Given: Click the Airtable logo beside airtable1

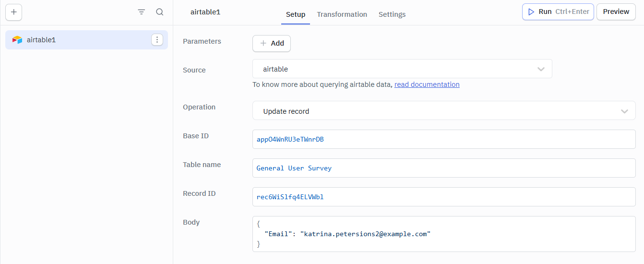Looking at the screenshot, I should click(x=17, y=40).
